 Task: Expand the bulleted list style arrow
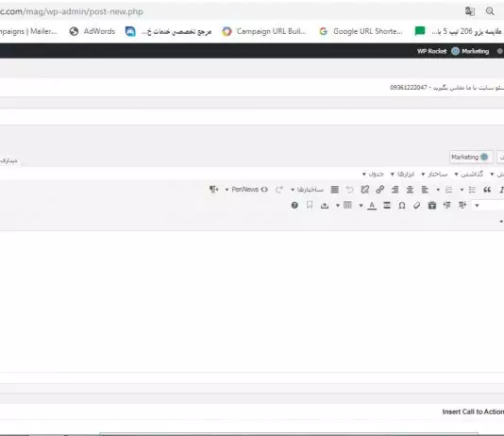462,190
